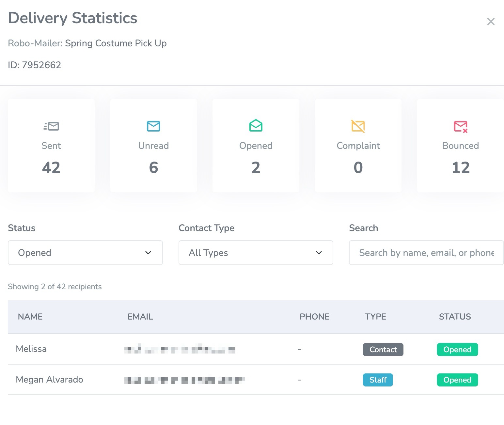Click the Unread count of 6

[153, 167]
